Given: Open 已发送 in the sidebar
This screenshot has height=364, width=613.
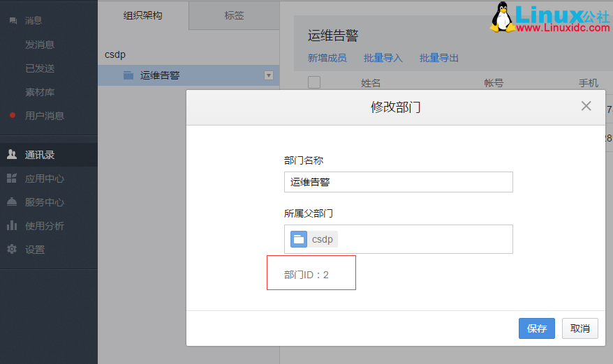Looking at the screenshot, I should click(x=40, y=68).
